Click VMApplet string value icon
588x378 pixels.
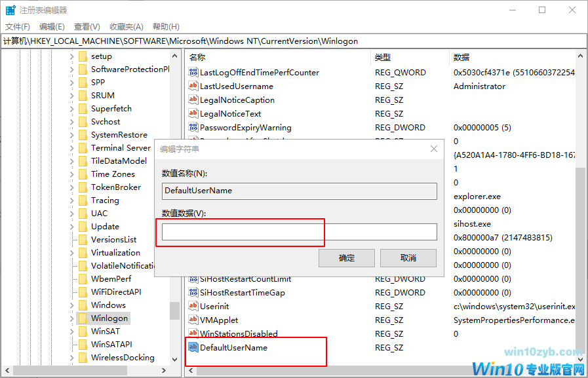click(x=193, y=320)
